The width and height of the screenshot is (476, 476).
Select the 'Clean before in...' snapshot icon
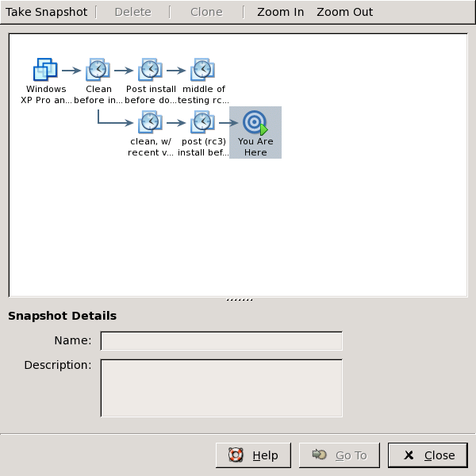[x=98, y=70]
